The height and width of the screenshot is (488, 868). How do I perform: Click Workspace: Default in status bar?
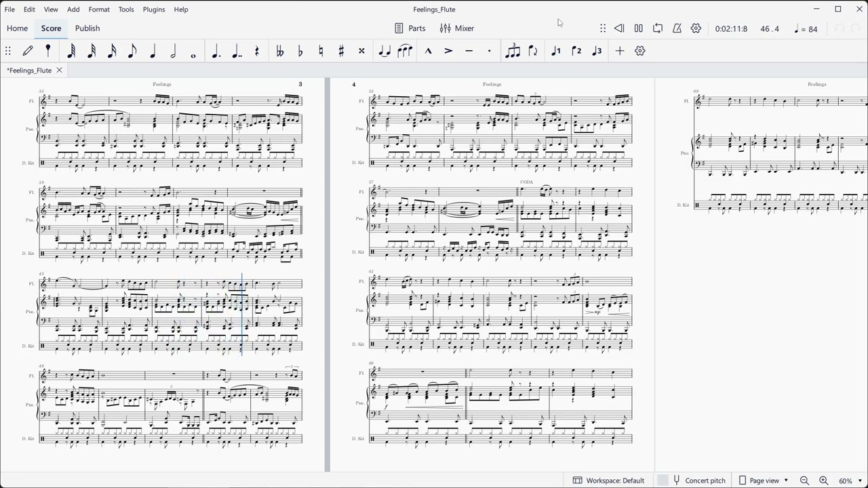[608, 481]
